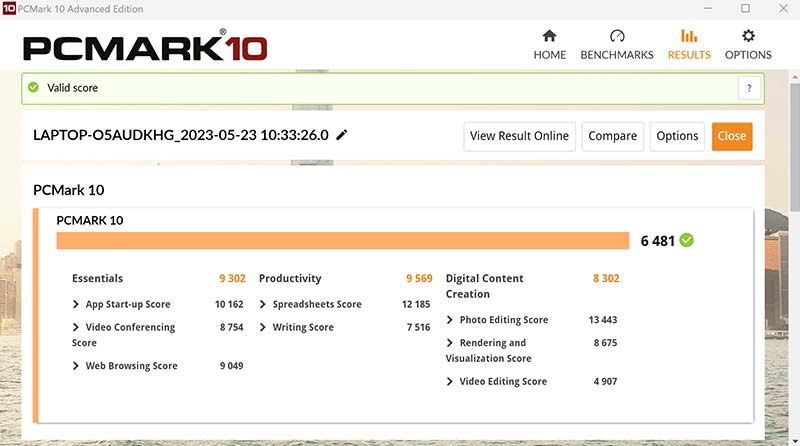Viewport: 800px width, 446px height.
Task: Click Digital Content Creation score 8 302
Action: [x=606, y=278]
